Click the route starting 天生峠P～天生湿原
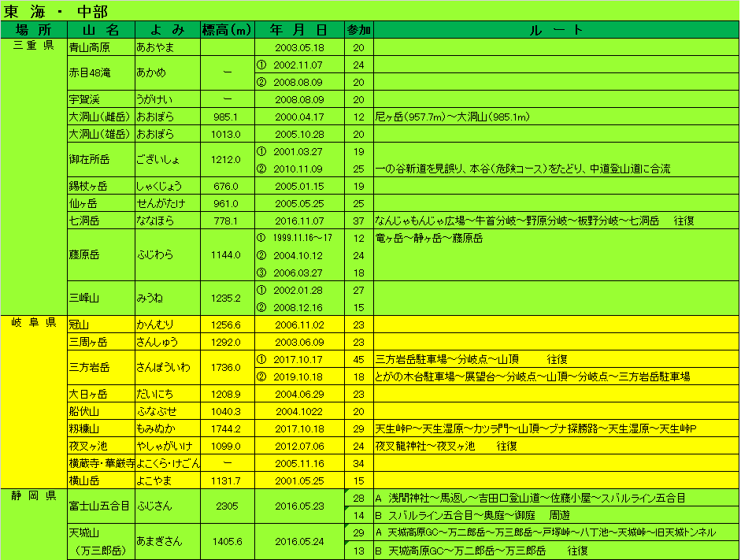Image resolution: width=741 pixels, height=560 pixels. point(536,428)
